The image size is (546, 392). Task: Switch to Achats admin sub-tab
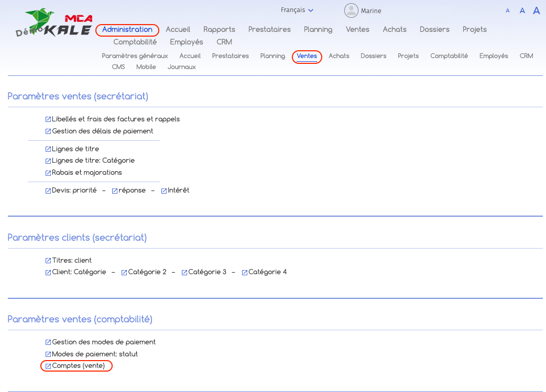(339, 56)
